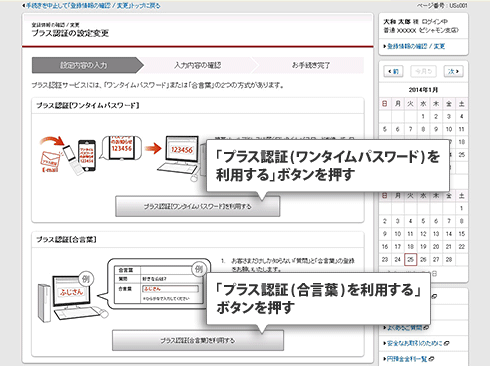490x366 pixels.
Task: Click the smartphone illustration showing the one-time password
Action: pyautogui.click(x=87, y=156)
